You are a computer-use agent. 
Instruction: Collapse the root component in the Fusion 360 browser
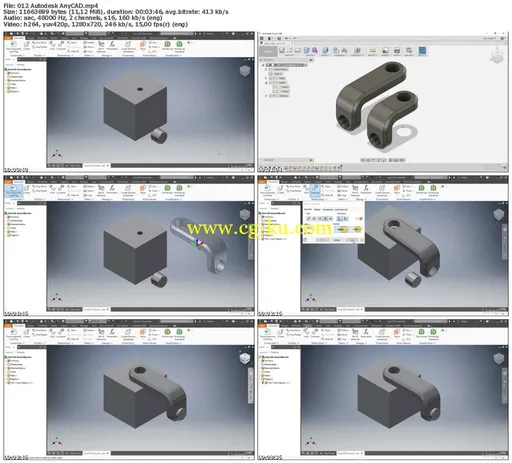point(263,65)
